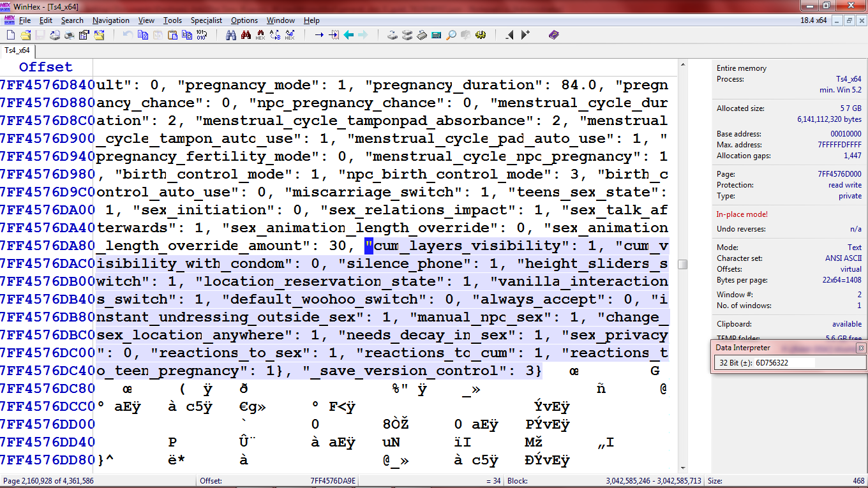Image resolution: width=868 pixels, height=488 pixels.
Task: Open the Window menu
Action: click(x=281, y=20)
